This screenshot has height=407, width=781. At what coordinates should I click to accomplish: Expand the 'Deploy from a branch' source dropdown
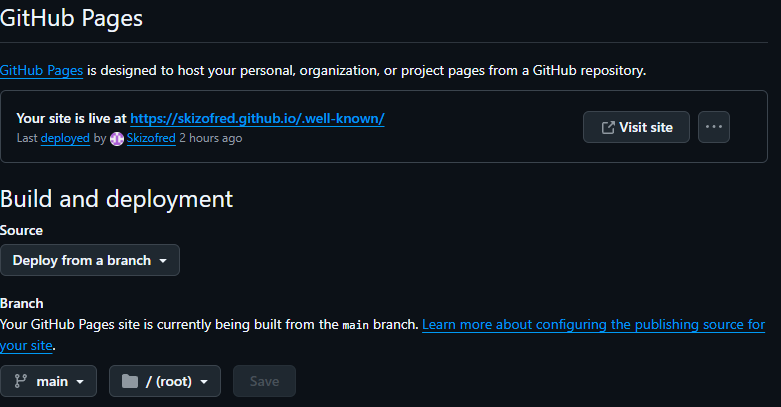[x=90, y=260]
